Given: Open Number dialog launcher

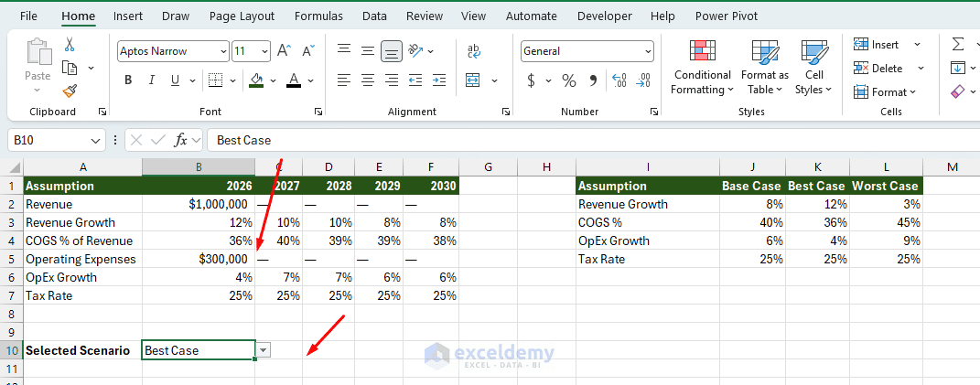Looking at the screenshot, I should 653,112.
